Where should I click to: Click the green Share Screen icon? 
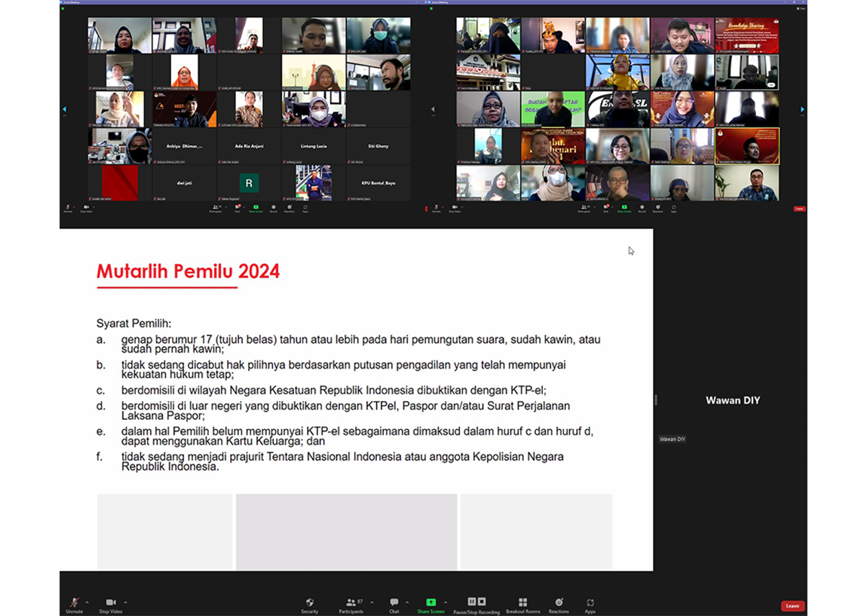[x=430, y=603]
